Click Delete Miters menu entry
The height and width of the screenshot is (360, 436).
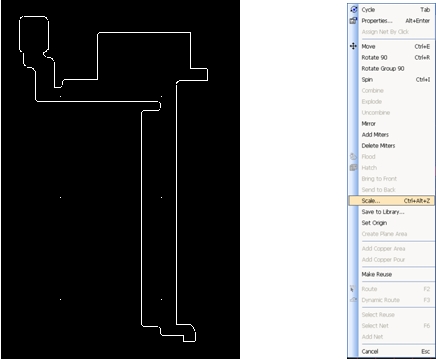[x=392, y=145]
